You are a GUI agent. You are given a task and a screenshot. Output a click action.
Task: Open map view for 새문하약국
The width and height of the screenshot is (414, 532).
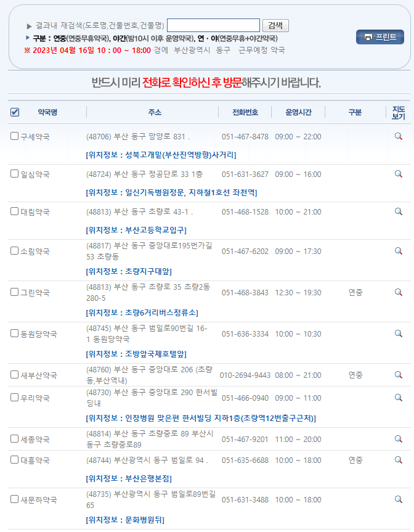[399, 499]
